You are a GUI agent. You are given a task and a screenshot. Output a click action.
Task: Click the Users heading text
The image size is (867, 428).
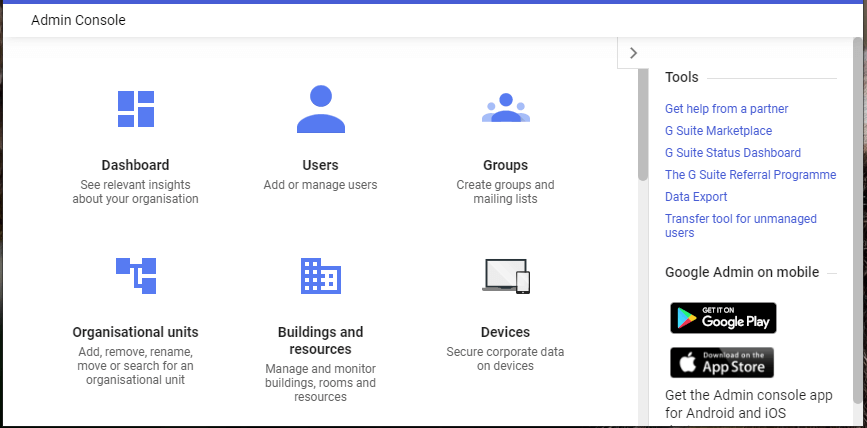(321, 165)
